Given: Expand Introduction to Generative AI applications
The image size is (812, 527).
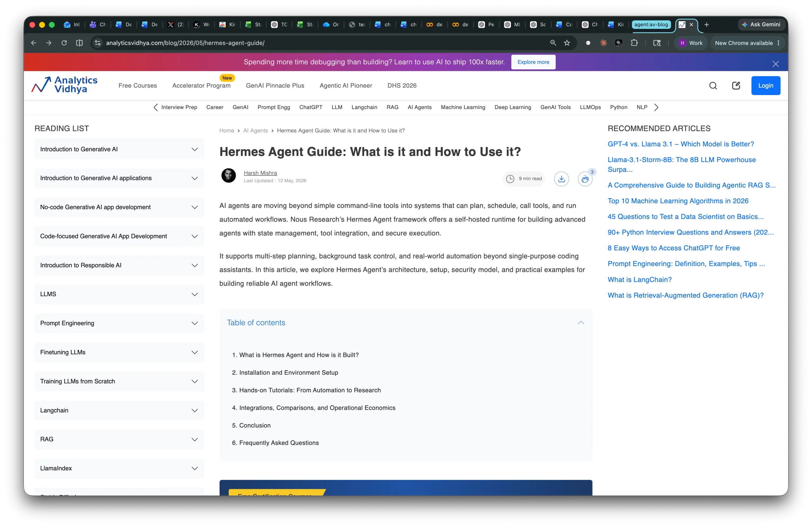Looking at the screenshot, I should tap(119, 178).
